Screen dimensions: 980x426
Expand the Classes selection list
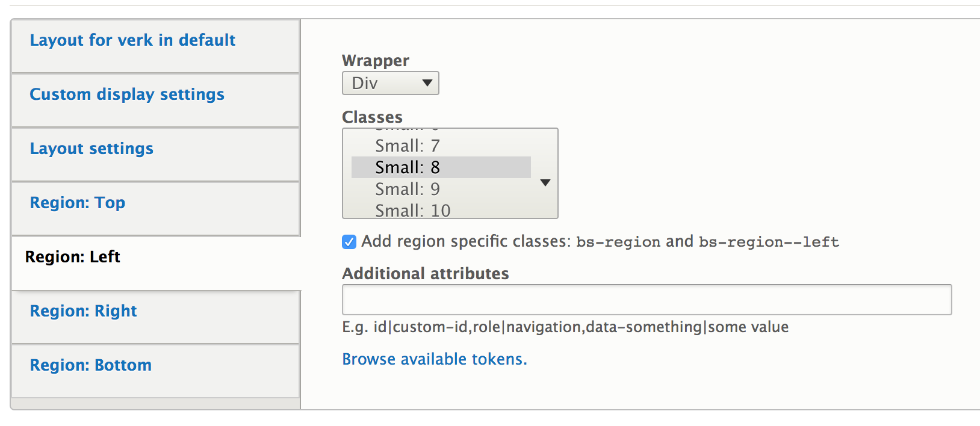tap(544, 182)
